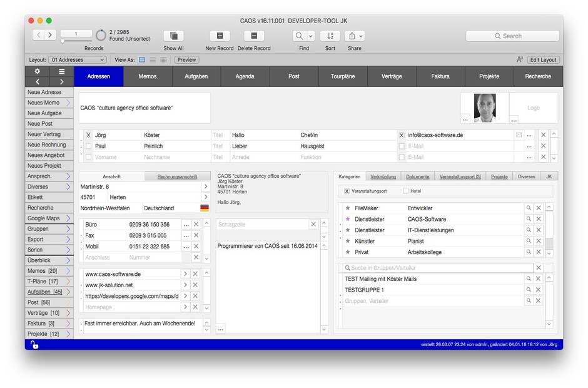
Task: Uncheck the Veranstaltungsort checkbox
Action: [x=347, y=191]
